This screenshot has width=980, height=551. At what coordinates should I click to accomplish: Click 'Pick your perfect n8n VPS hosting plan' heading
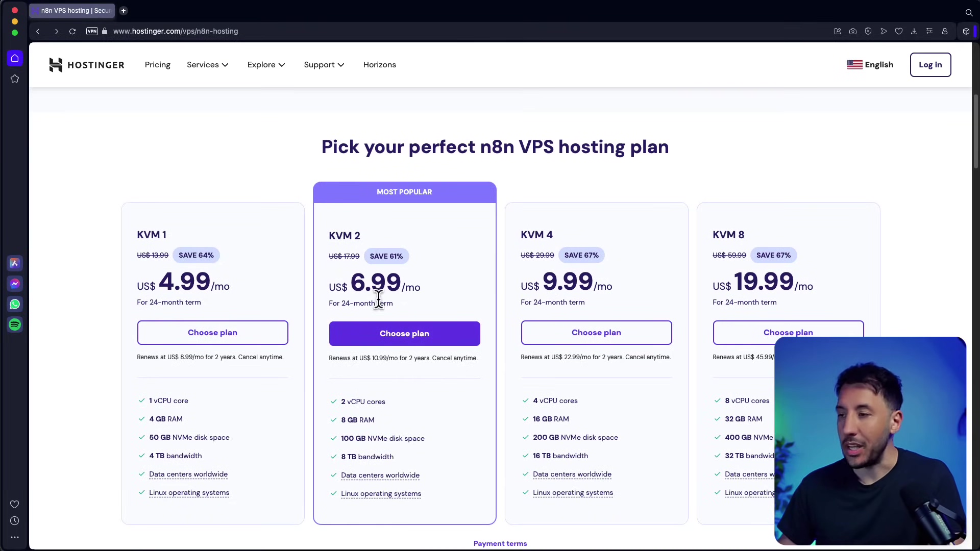click(x=495, y=147)
